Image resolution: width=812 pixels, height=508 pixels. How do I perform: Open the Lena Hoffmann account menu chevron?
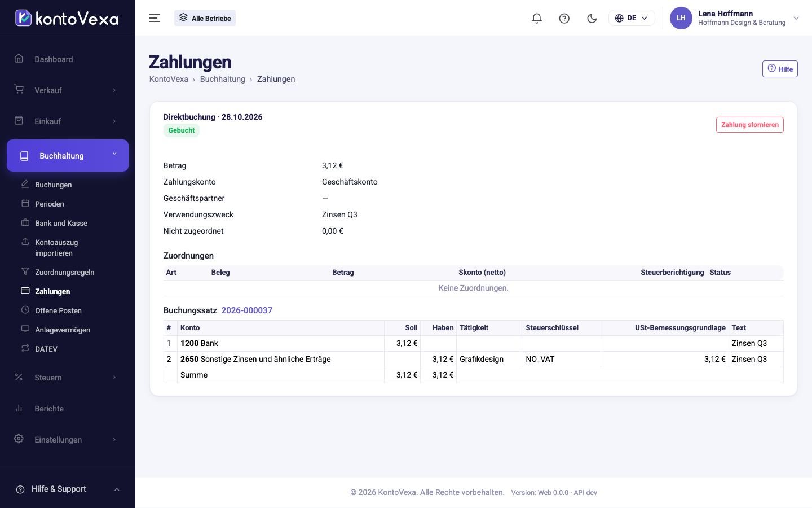tap(796, 18)
